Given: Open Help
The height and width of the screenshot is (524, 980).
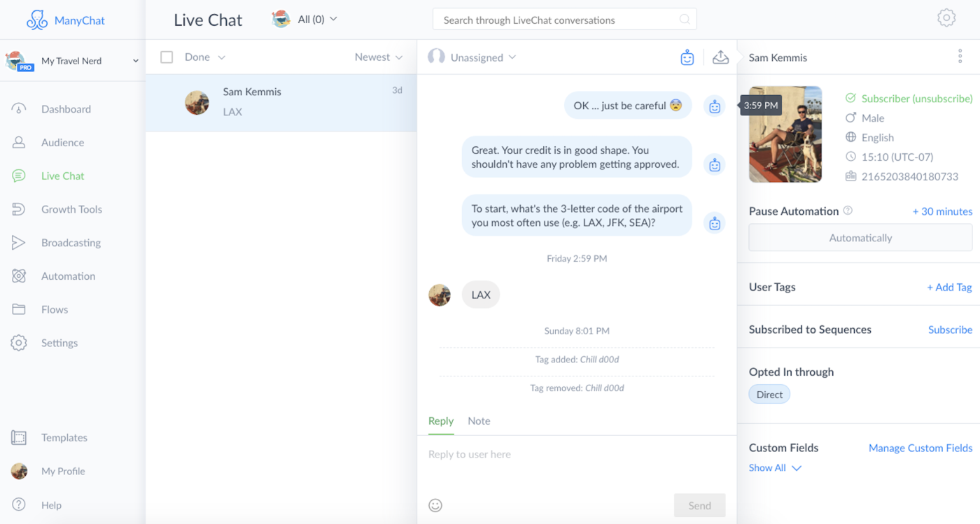Looking at the screenshot, I should point(51,505).
